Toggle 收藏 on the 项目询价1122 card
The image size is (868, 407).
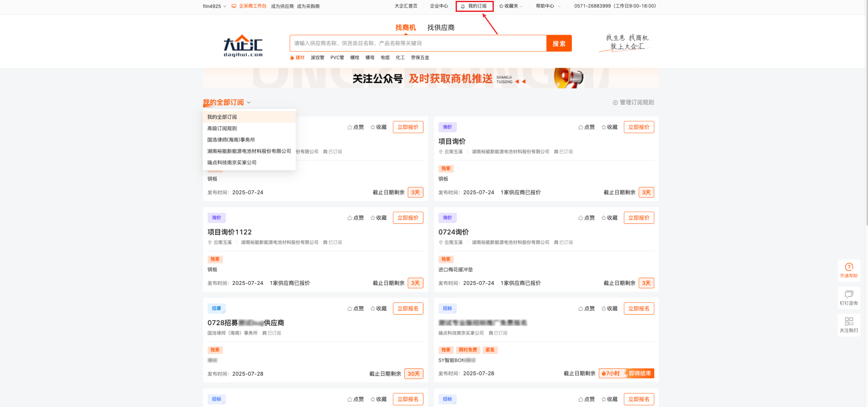tap(378, 217)
